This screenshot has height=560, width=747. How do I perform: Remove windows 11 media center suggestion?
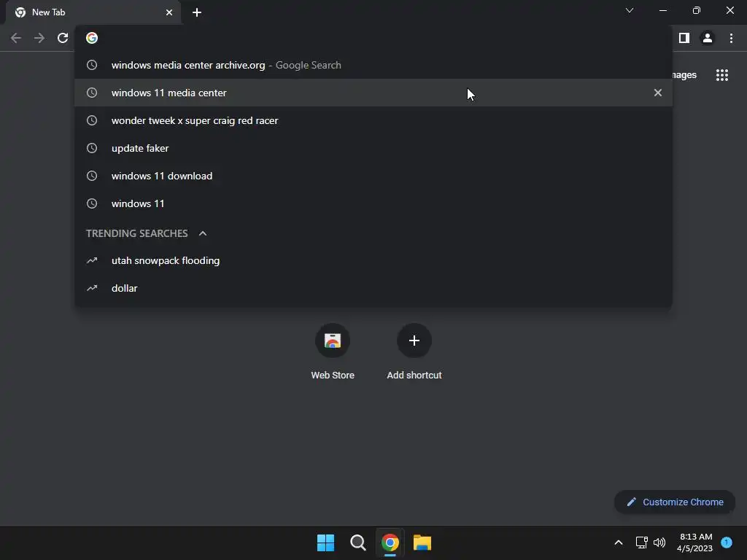658,93
